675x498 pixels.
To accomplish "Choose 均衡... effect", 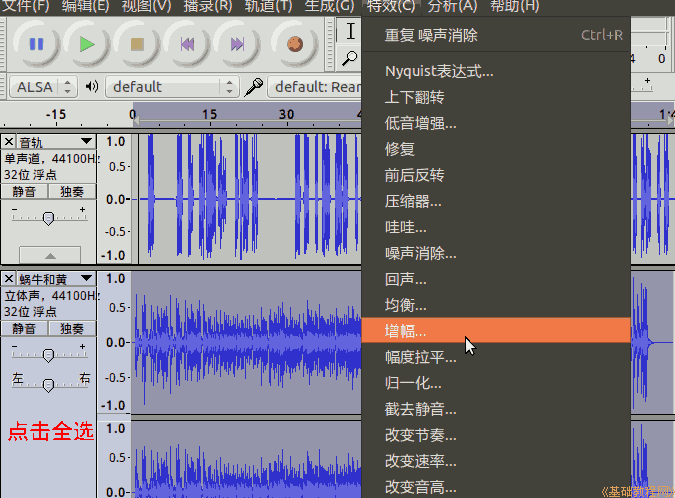I will 496,305.
